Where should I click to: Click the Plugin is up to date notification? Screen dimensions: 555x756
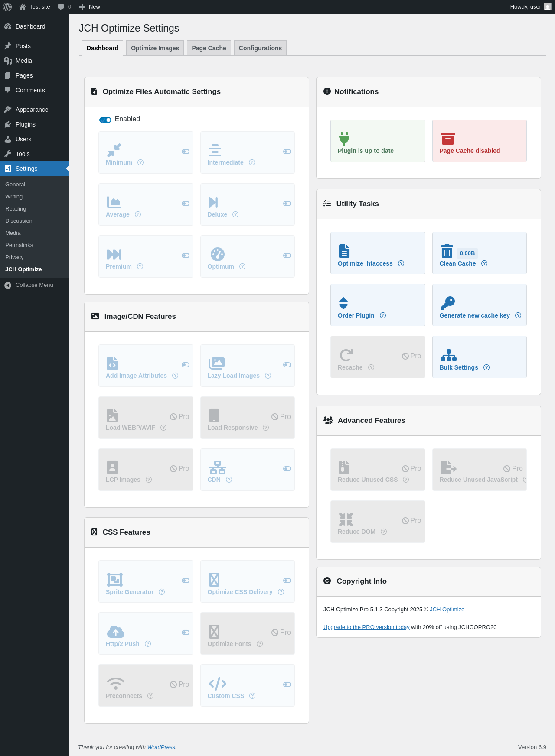(x=378, y=141)
